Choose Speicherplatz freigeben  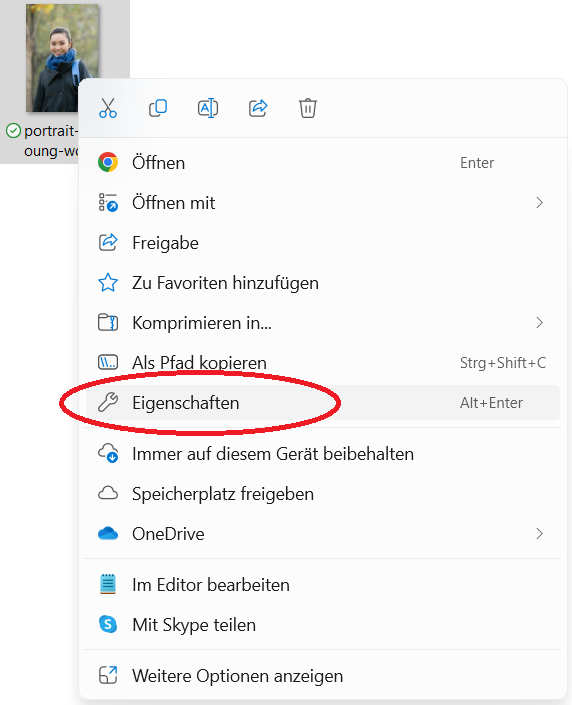click(x=322, y=493)
